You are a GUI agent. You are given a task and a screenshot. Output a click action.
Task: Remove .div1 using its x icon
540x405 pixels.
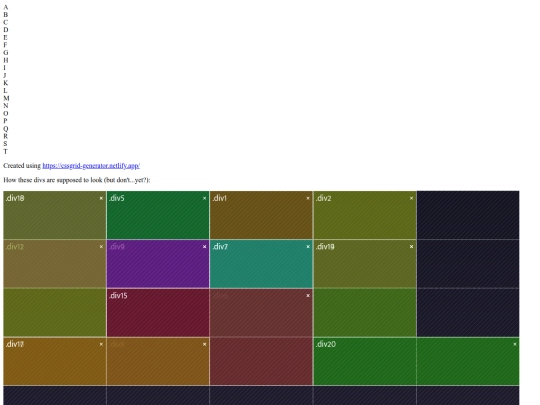click(308, 198)
